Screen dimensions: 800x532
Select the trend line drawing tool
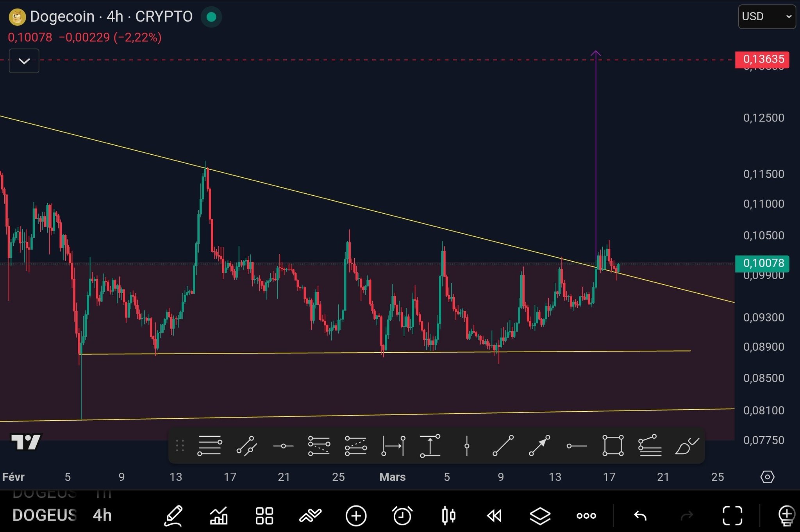pyautogui.click(x=503, y=446)
